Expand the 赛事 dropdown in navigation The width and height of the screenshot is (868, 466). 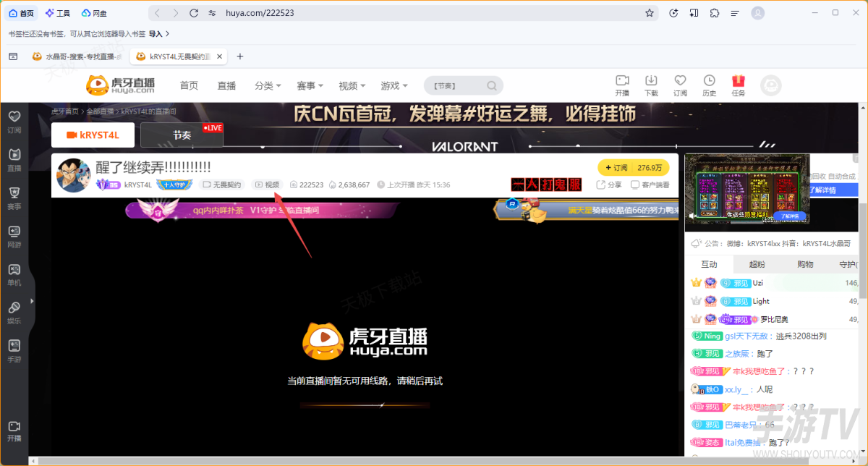click(x=310, y=85)
